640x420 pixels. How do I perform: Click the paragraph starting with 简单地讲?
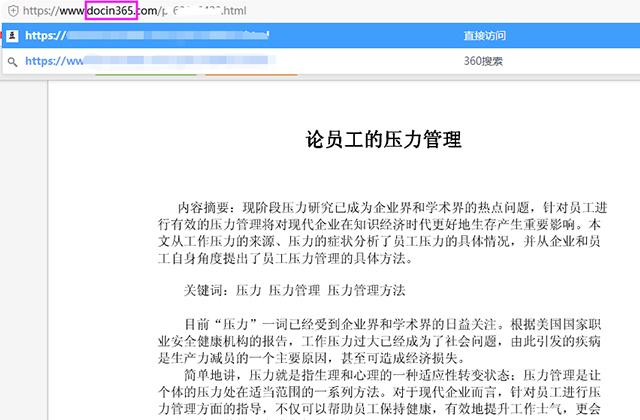click(x=380, y=392)
